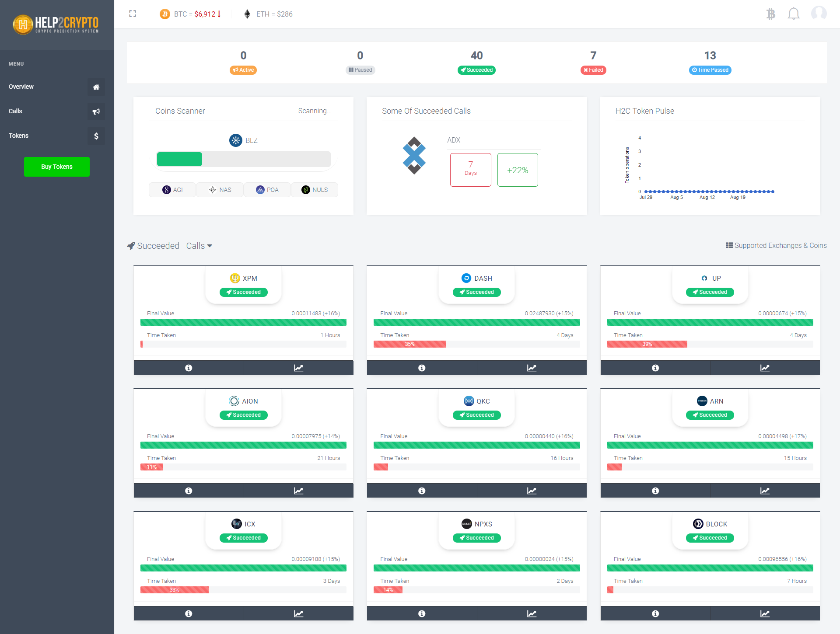Click the Help2Crypto logo
The image size is (840, 634).
tap(56, 24)
